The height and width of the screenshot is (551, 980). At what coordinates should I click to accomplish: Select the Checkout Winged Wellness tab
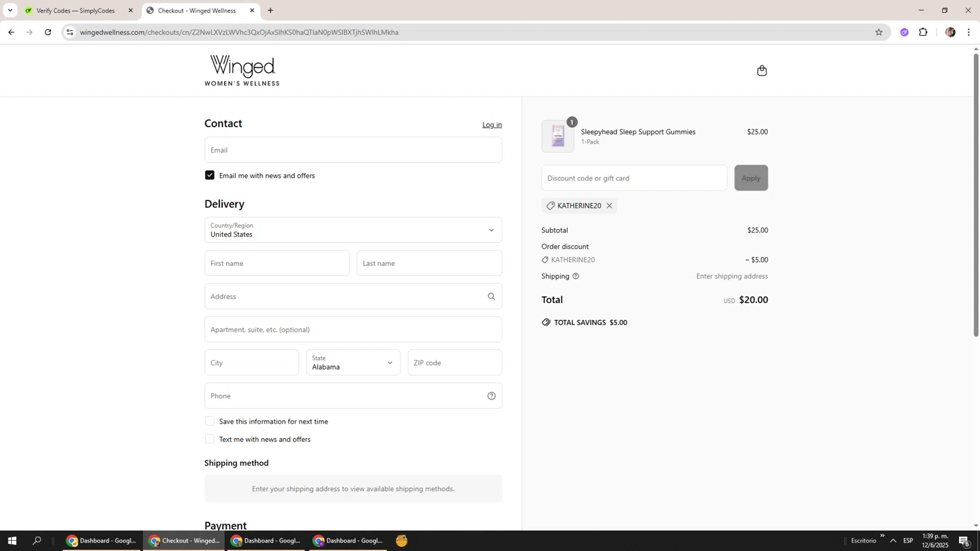point(199,10)
